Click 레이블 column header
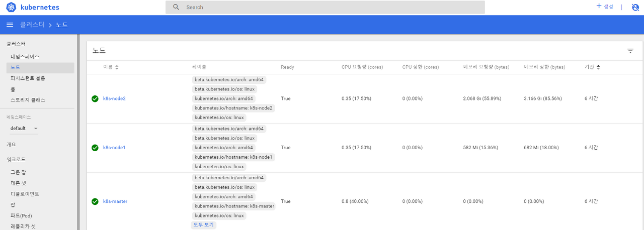This screenshot has height=230, width=644. tap(199, 67)
